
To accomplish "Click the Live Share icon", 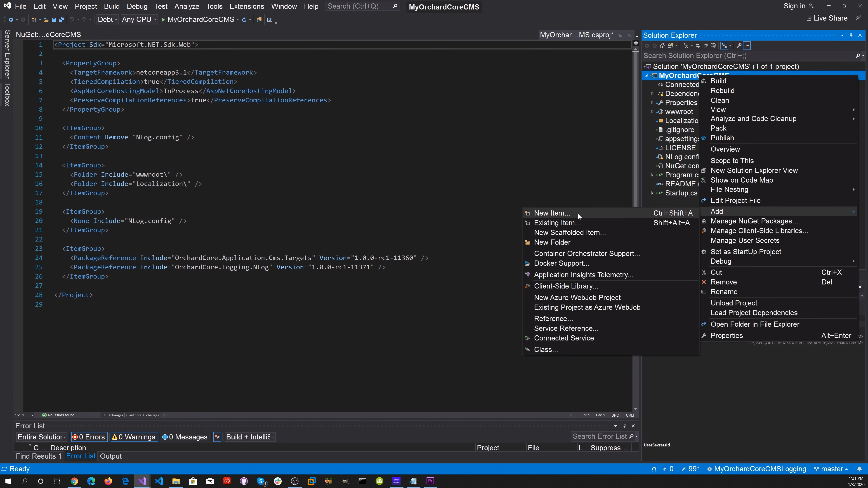I will click(809, 19).
